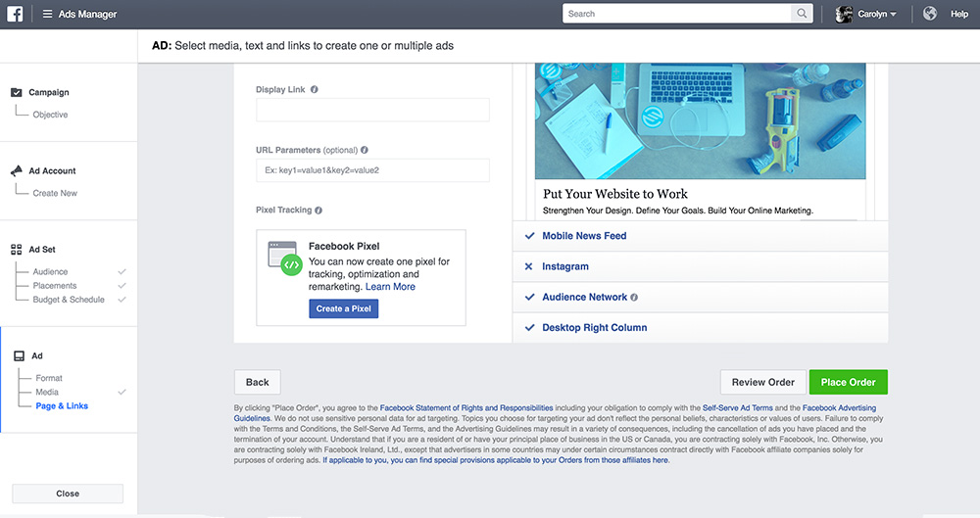Select Create New under Ad Account
The image size is (980, 518).
(x=55, y=193)
